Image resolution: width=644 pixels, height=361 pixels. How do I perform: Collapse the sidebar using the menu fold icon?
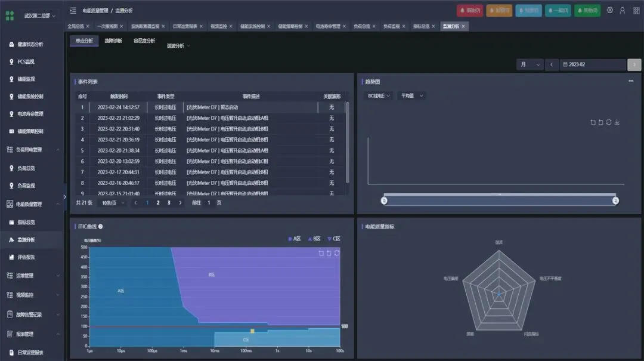pos(73,10)
